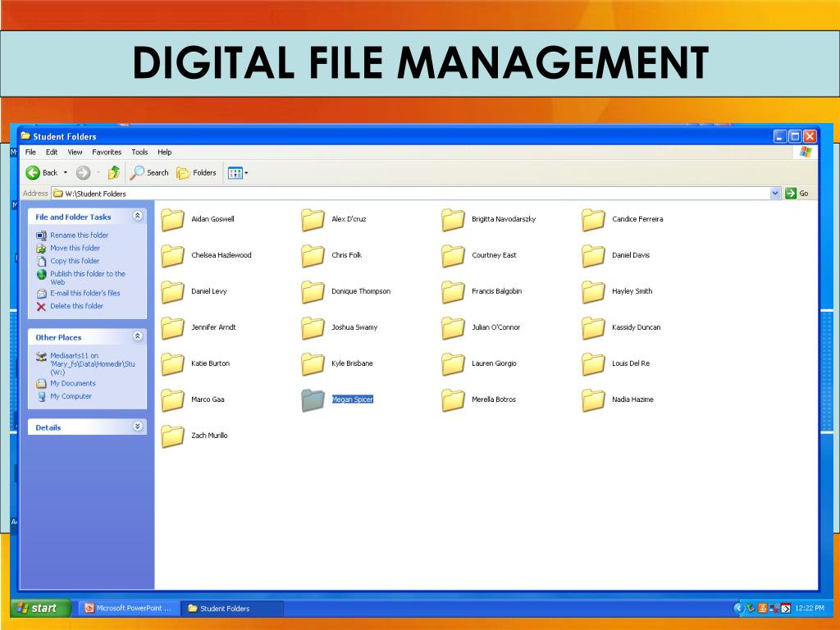Select the Katie Burton folder icon
The height and width of the screenshot is (630, 840).
pos(172,363)
